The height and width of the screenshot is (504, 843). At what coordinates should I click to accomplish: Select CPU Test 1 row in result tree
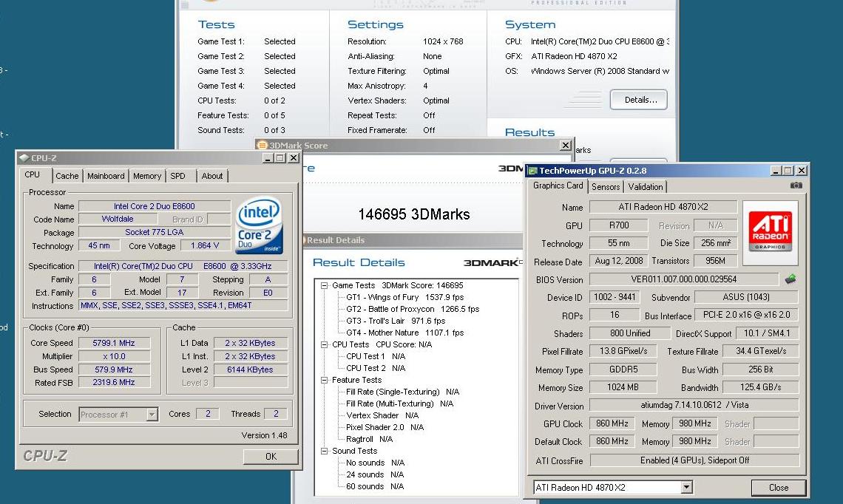[375, 356]
